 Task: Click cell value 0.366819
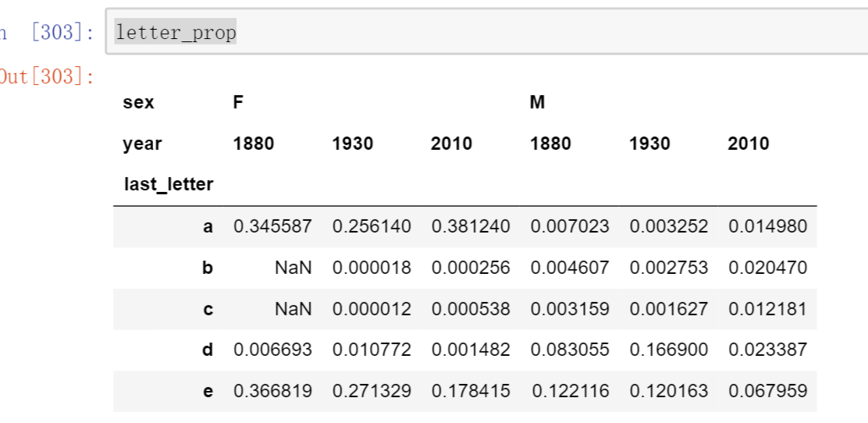coord(272,391)
